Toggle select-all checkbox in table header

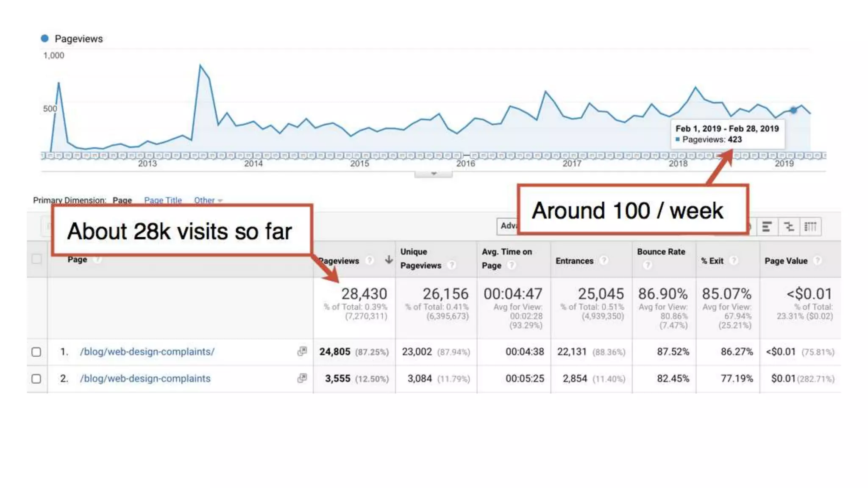coord(36,259)
